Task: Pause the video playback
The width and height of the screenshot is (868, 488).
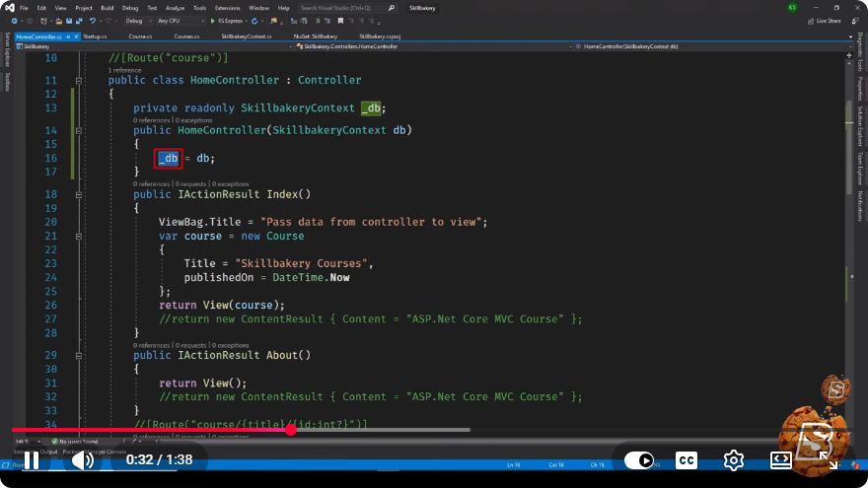Action: [x=32, y=460]
